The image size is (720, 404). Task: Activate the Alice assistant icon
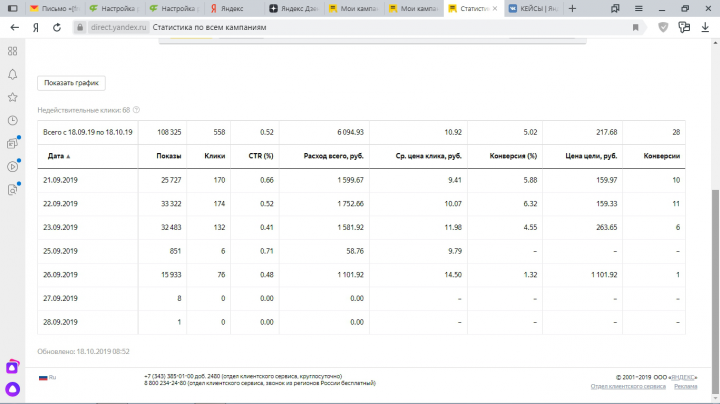click(12, 389)
